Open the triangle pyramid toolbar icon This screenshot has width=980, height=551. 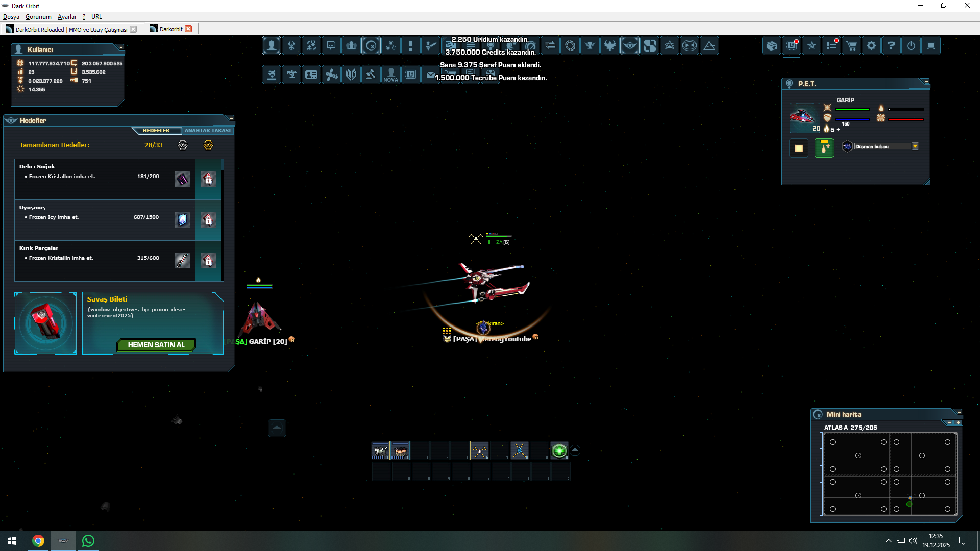click(x=709, y=46)
